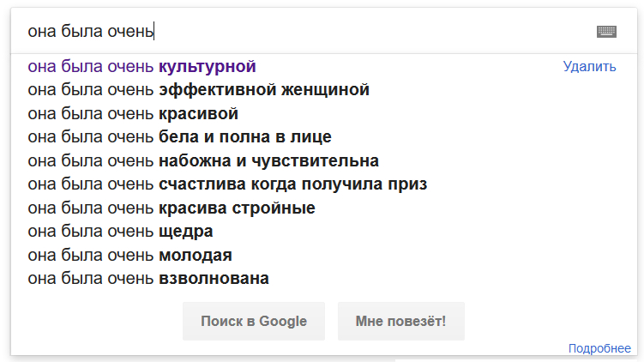Choose suggestion ending with красивой
Viewport: 644px width, 362px height.
pyautogui.click(x=133, y=114)
